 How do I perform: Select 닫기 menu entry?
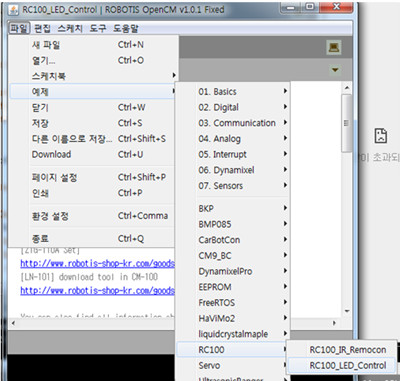click(x=92, y=107)
